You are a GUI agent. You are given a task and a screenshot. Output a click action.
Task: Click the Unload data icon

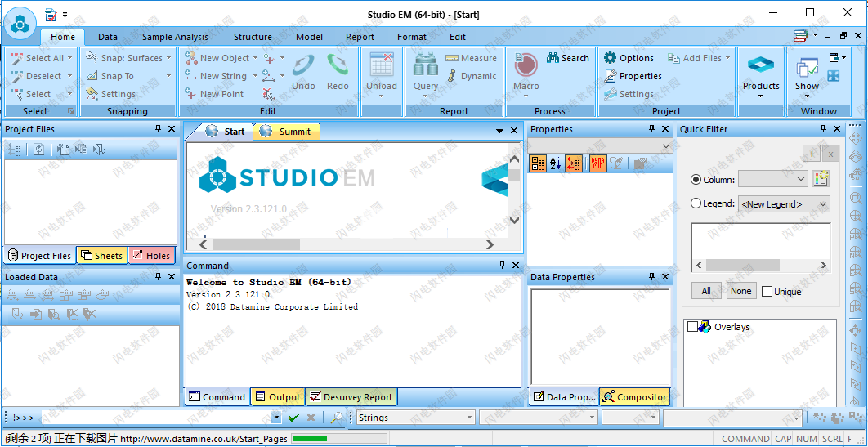[382, 65]
